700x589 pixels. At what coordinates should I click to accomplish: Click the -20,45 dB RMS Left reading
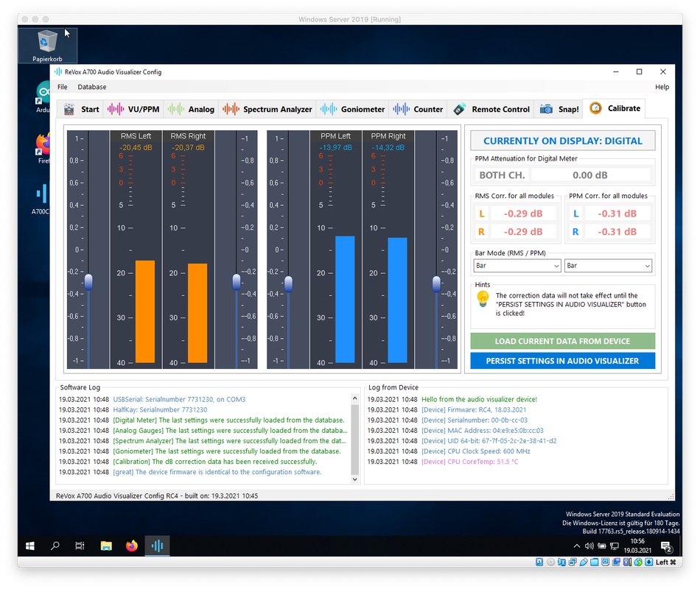(x=136, y=148)
